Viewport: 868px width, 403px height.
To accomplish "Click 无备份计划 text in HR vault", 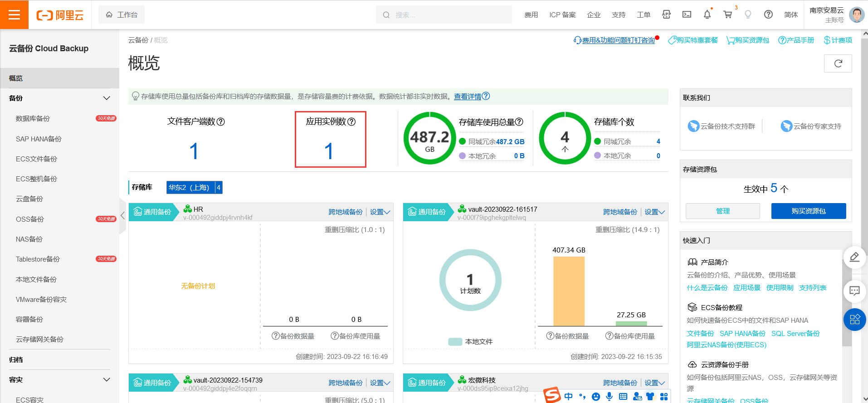I will [198, 286].
